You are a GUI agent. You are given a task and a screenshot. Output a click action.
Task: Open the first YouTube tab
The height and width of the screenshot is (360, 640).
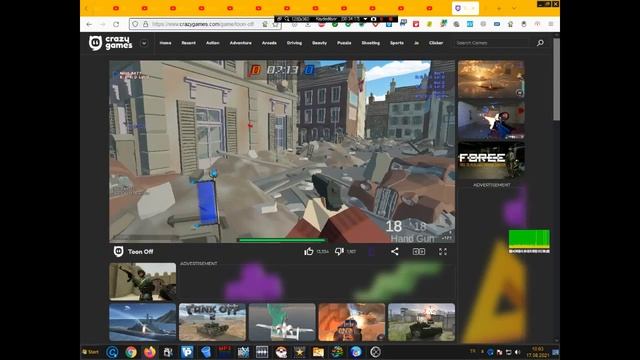pyautogui.click(x=116, y=8)
